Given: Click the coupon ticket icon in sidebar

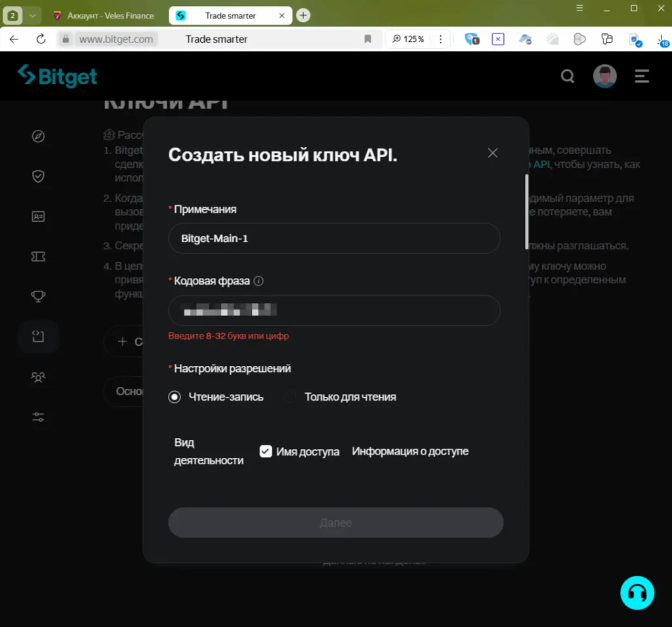Looking at the screenshot, I should [38, 256].
